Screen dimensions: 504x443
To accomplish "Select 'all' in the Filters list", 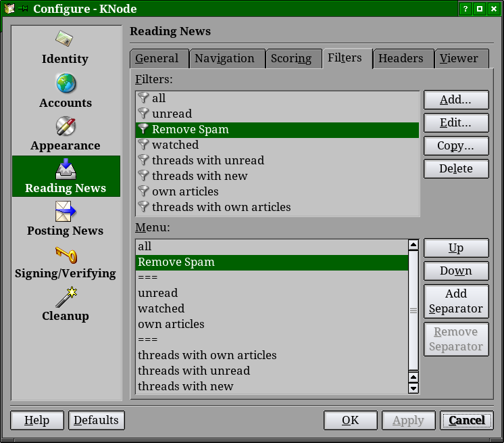I will click(278, 98).
